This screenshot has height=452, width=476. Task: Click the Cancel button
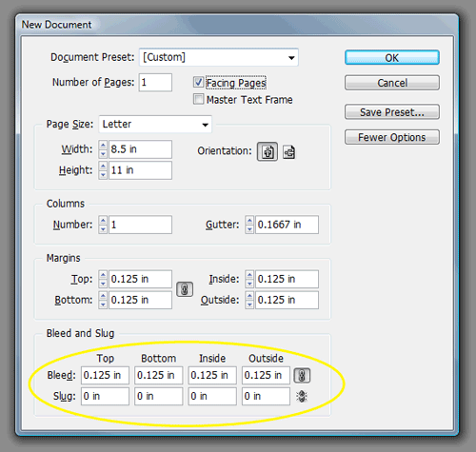(392, 83)
